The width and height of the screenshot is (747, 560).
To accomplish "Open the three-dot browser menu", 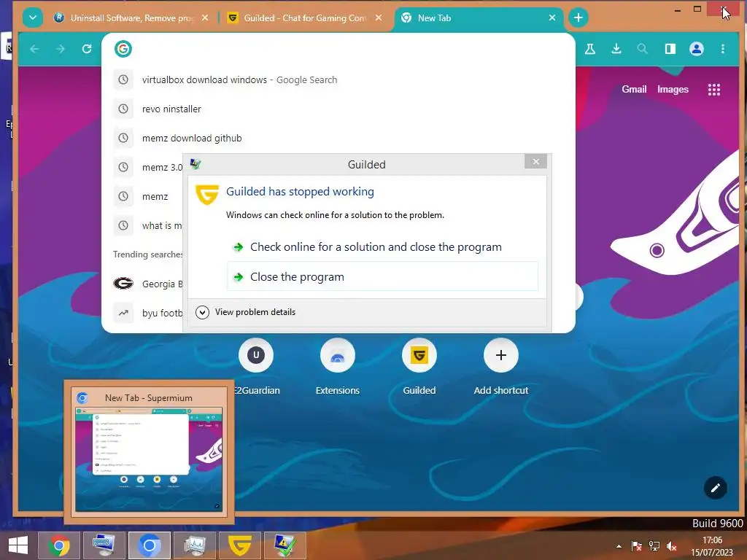I will pyautogui.click(x=723, y=49).
